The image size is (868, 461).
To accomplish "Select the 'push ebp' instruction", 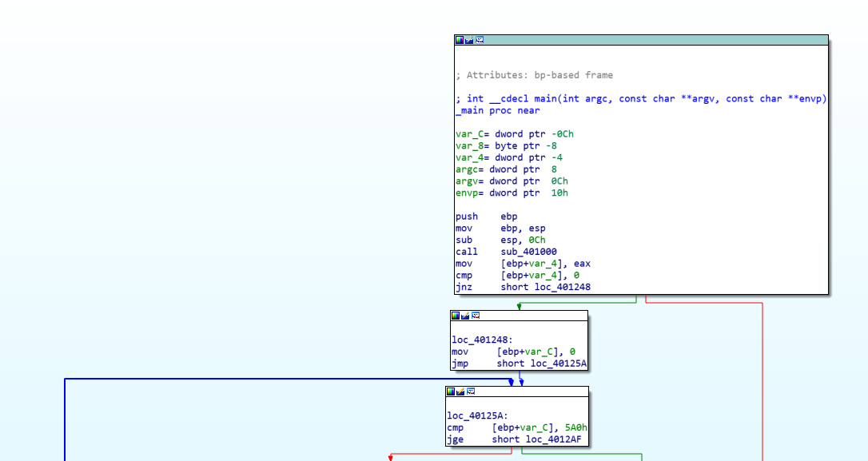I will [x=487, y=217].
